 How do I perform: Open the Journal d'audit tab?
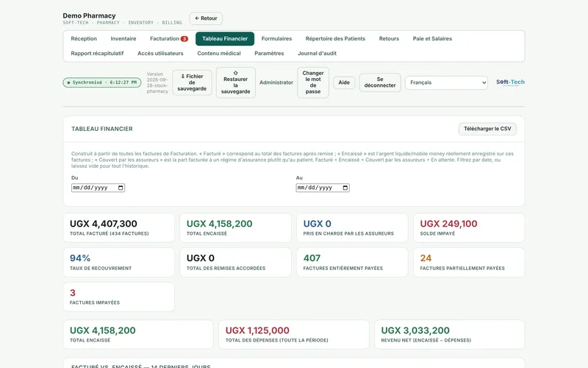[317, 53]
